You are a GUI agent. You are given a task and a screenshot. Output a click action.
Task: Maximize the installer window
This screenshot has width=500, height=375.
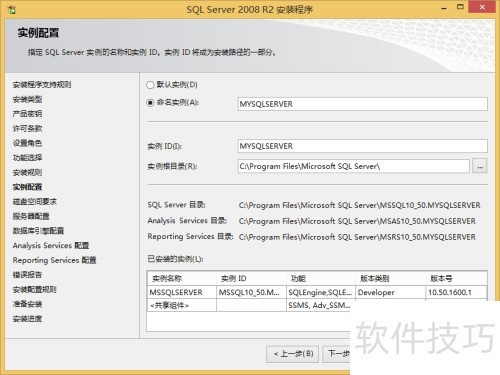point(460,7)
